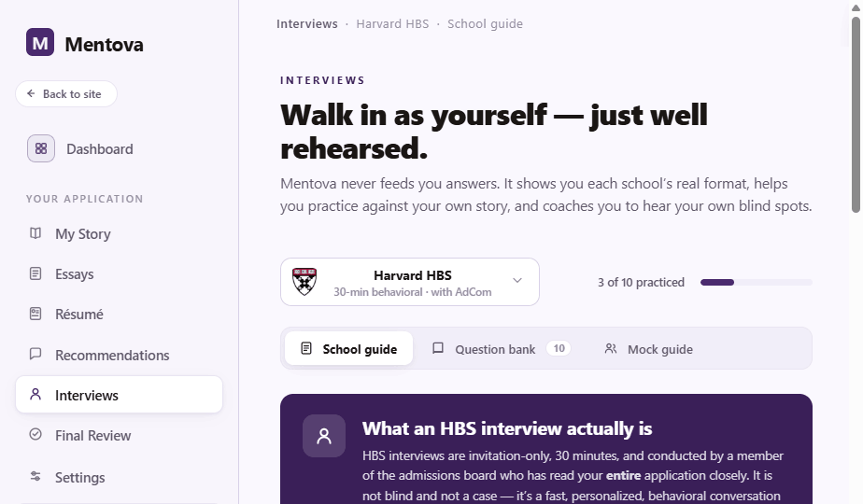Click the Final Review checkmark icon

35,435
